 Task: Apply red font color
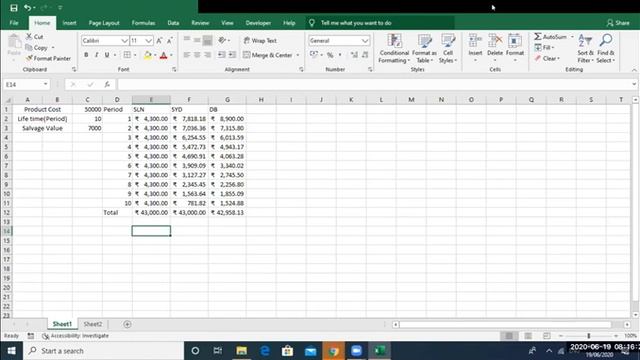(x=164, y=55)
